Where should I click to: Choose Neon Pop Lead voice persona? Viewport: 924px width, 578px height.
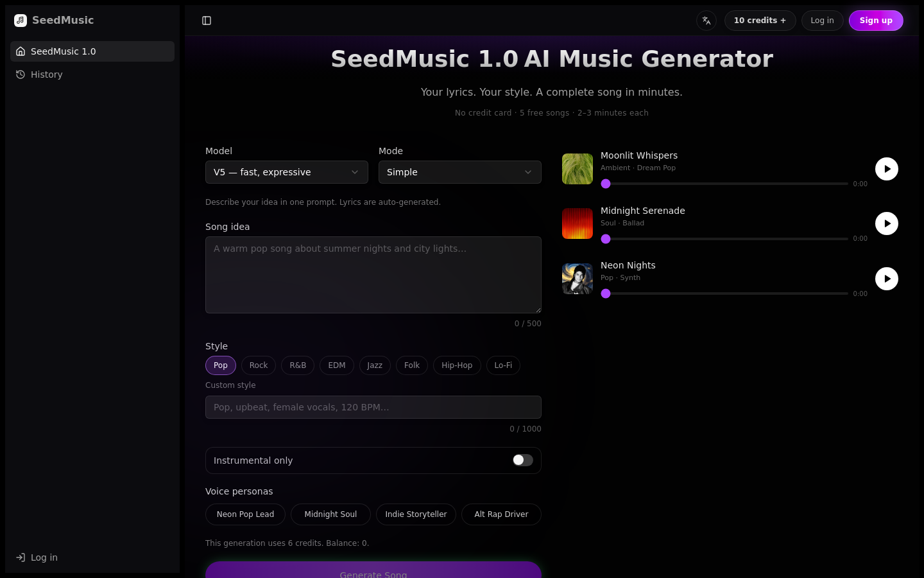245,514
